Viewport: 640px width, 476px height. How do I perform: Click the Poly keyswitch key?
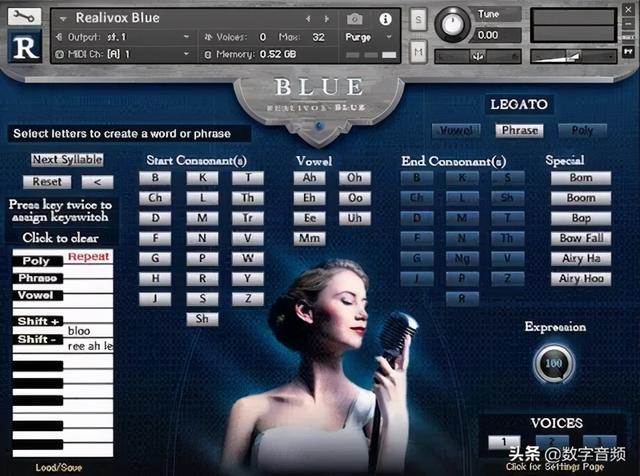[x=38, y=261]
